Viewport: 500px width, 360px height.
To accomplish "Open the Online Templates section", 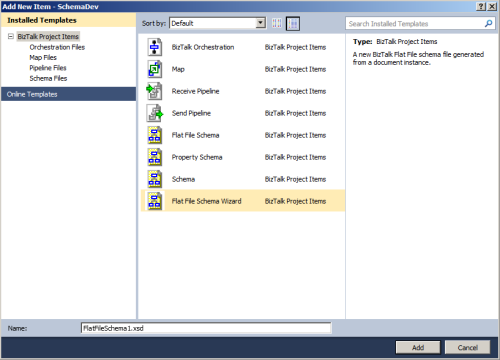I will tap(68, 94).
